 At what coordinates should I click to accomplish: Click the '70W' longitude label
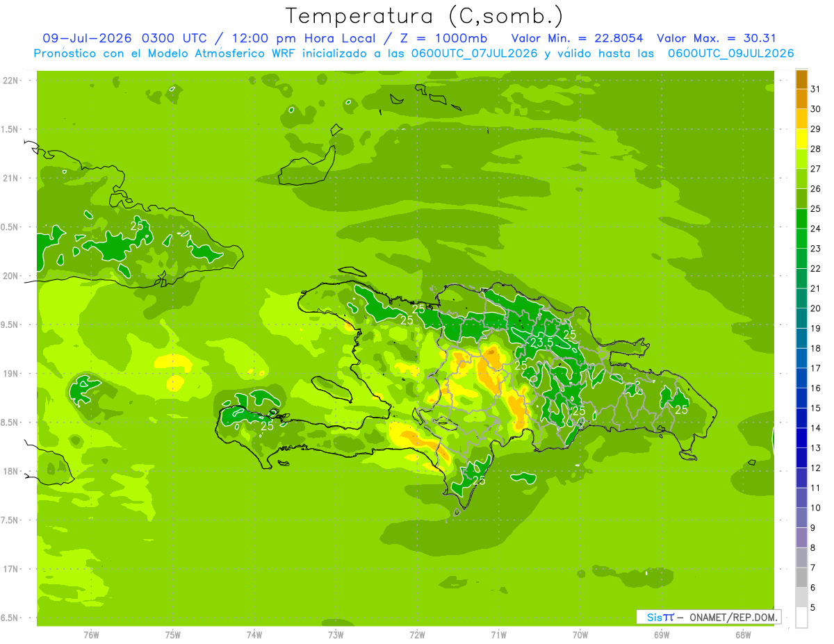[x=580, y=635]
